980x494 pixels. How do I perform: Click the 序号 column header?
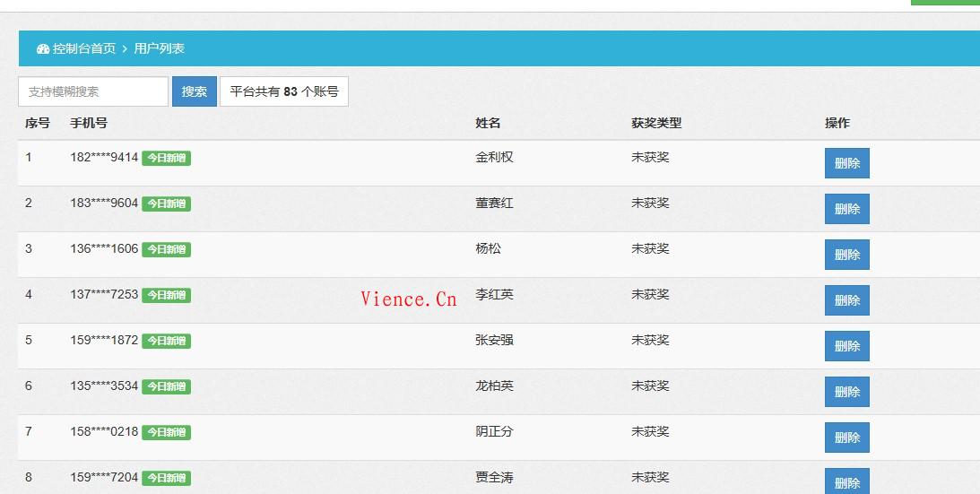tap(38, 123)
